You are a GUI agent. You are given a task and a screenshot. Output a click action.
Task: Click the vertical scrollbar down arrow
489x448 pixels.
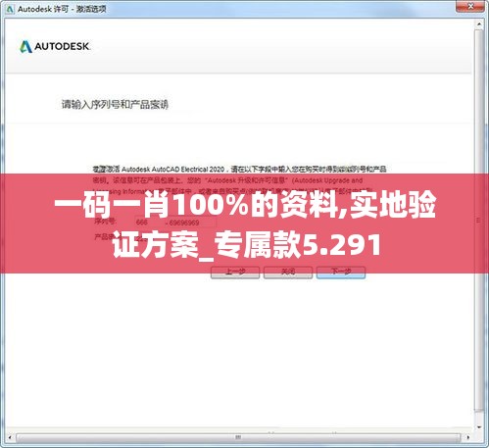click(x=479, y=426)
